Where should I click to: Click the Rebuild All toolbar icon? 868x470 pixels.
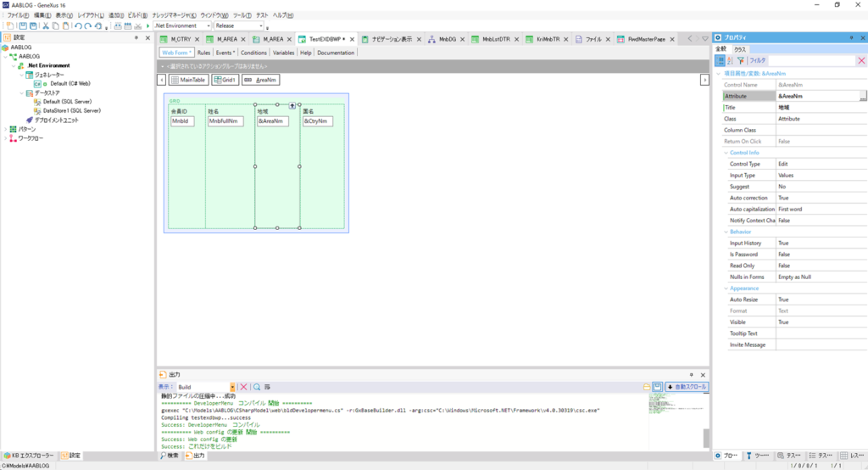[128, 26]
